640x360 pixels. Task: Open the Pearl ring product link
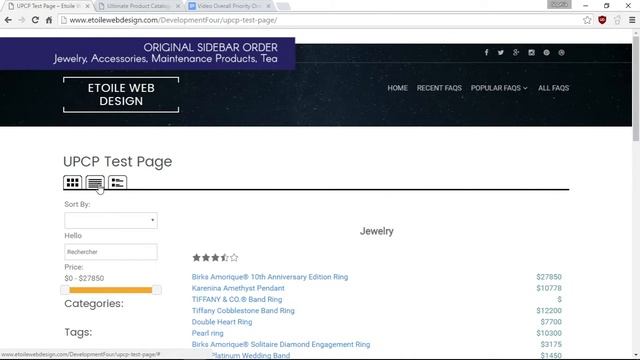pos(207,333)
